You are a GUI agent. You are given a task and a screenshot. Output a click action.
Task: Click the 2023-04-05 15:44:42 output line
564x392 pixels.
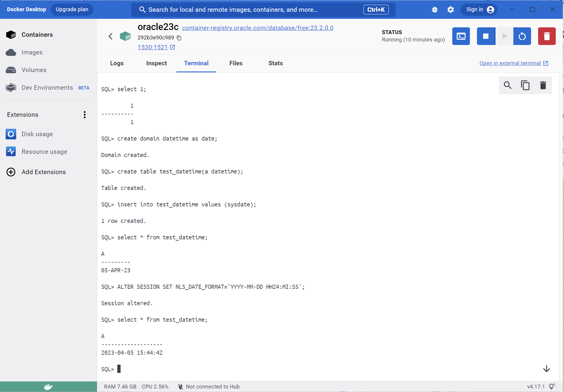tap(132, 353)
